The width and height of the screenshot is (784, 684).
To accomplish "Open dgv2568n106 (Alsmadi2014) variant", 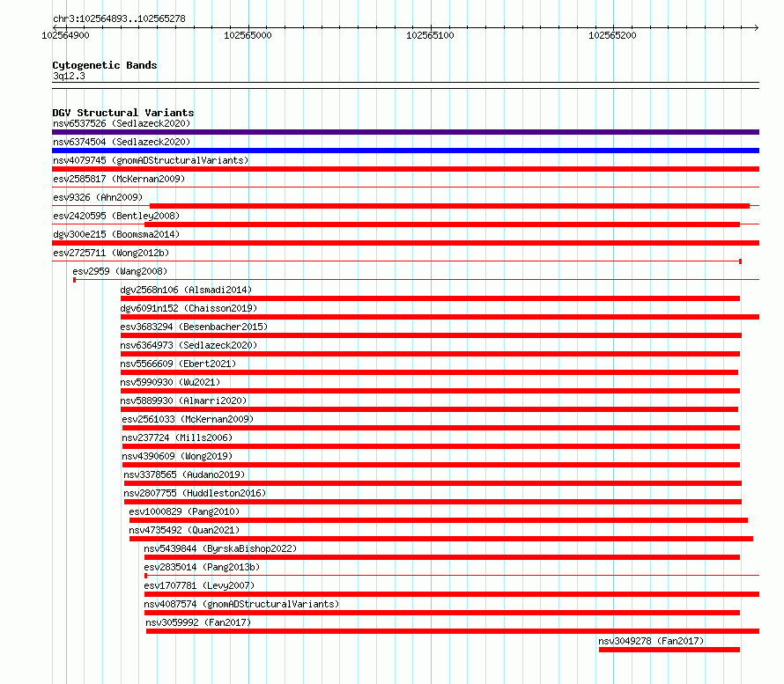I will coord(186,290).
